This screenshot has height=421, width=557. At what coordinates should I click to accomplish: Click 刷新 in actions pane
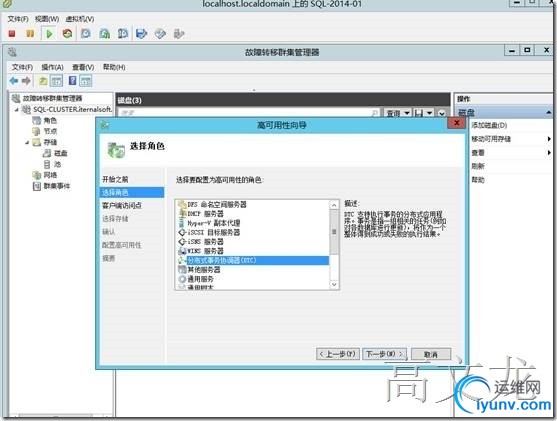tap(478, 166)
